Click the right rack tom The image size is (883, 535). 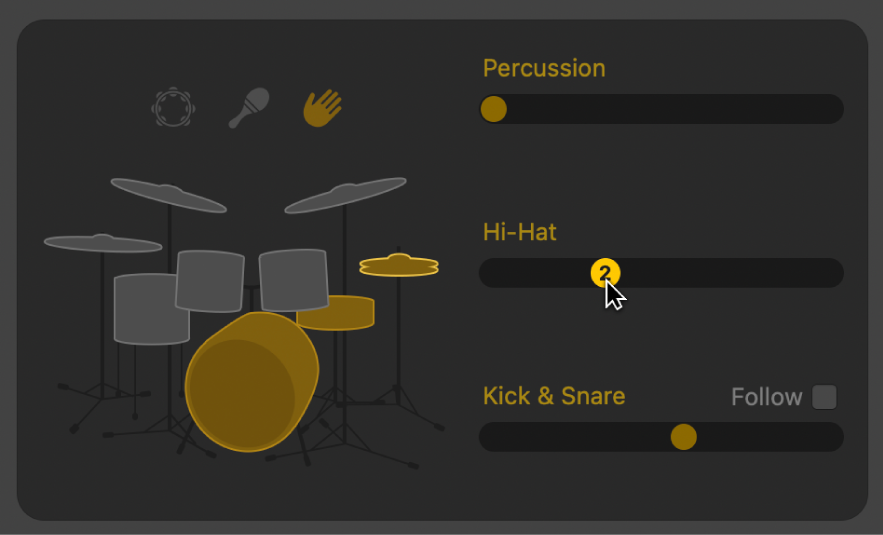293,280
